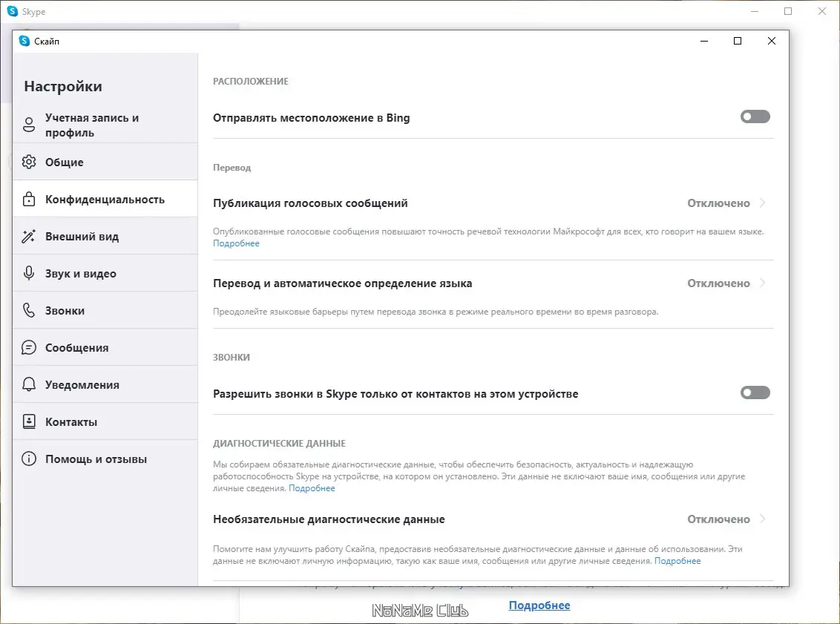Switch on the Bing location sharing switch

(x=755, y=116)
